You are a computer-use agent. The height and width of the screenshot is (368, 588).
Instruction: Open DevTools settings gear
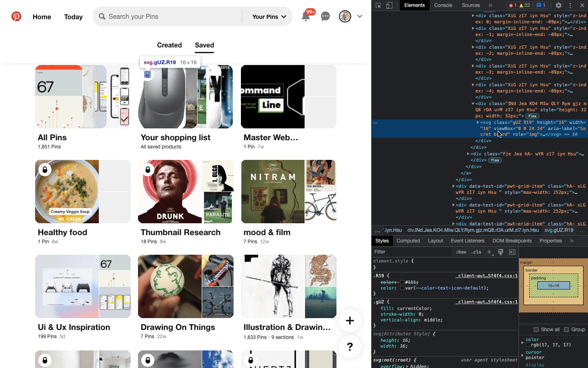[x=559, y=5]
